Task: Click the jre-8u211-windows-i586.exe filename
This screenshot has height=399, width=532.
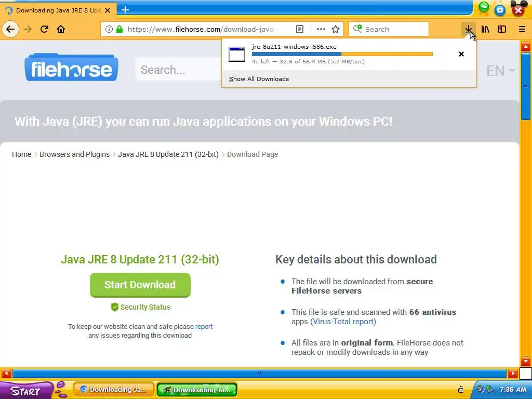Action: coord(294,47)
